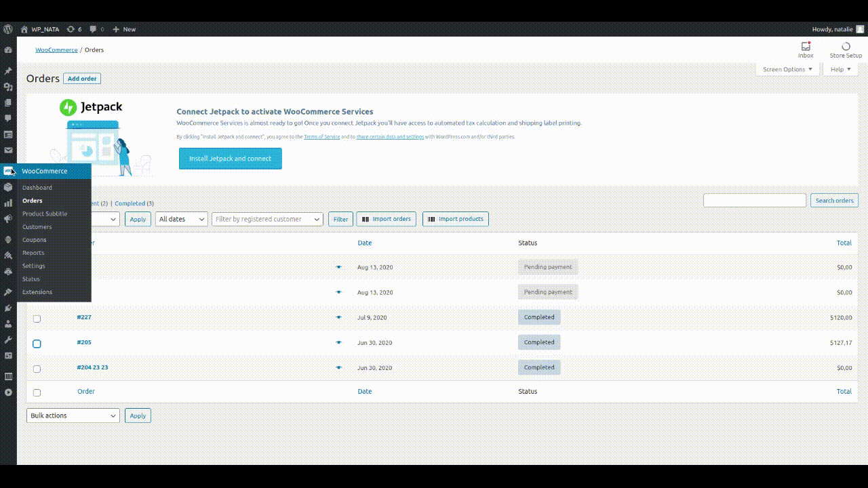
Task: Tick the checkbox for order #204 23 23
Action: [x=37, y=369]
